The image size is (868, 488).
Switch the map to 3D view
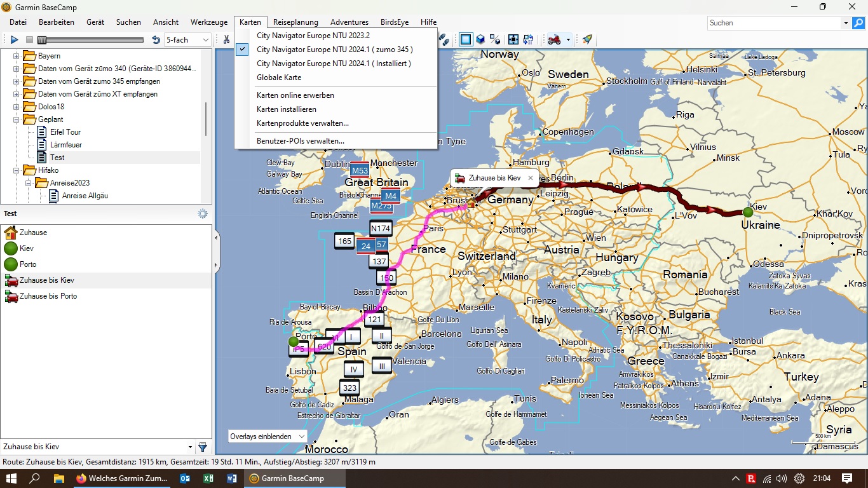coord(481,39)
